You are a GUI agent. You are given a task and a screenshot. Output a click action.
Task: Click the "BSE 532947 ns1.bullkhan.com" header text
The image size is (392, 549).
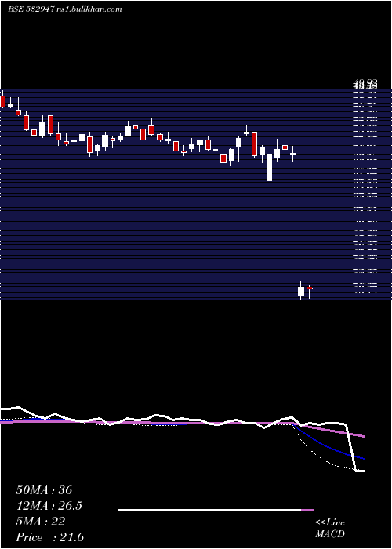tap(65, 9)
